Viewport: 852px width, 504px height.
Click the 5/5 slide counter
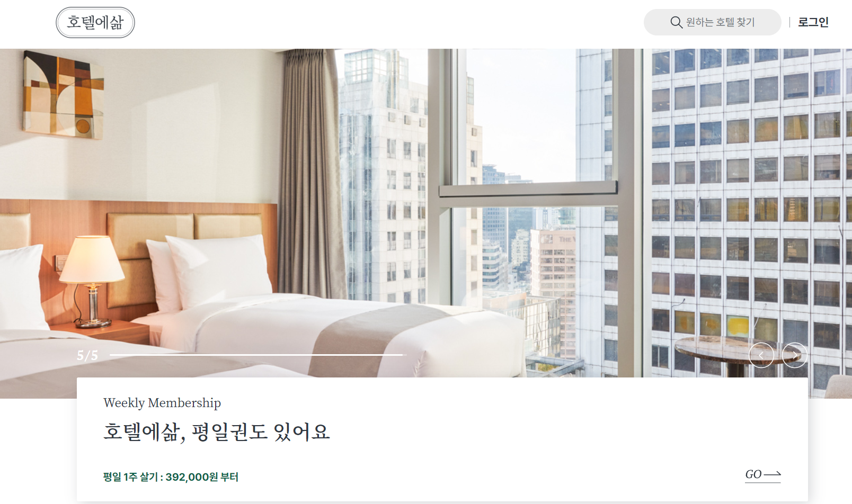point(87,355)
